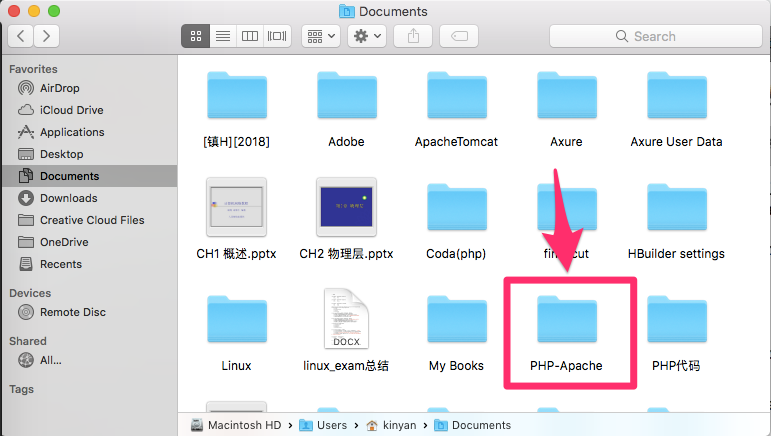Switch to cover flow view
This screenshot has height=436, width=771.
pos(277,36)
